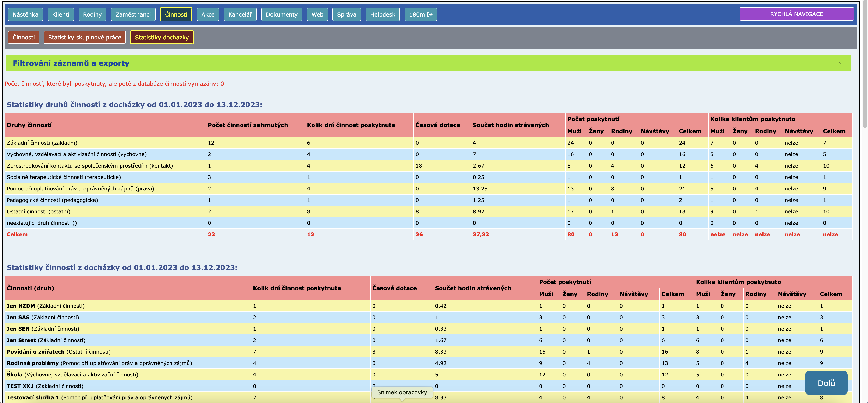
Task: Click the 180m logout button
Action: 420,14
